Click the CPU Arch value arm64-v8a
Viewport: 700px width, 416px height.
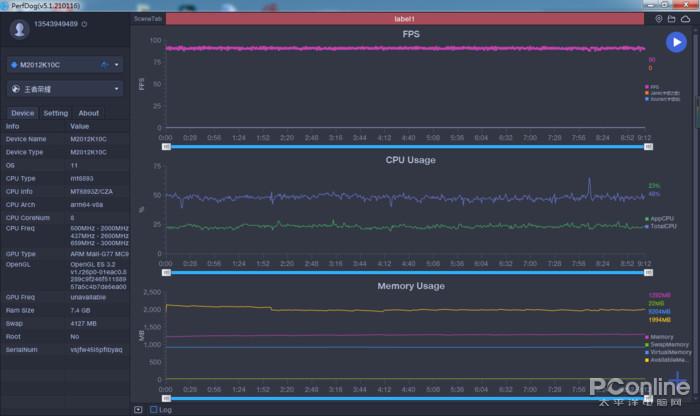[x=87, y=204]
